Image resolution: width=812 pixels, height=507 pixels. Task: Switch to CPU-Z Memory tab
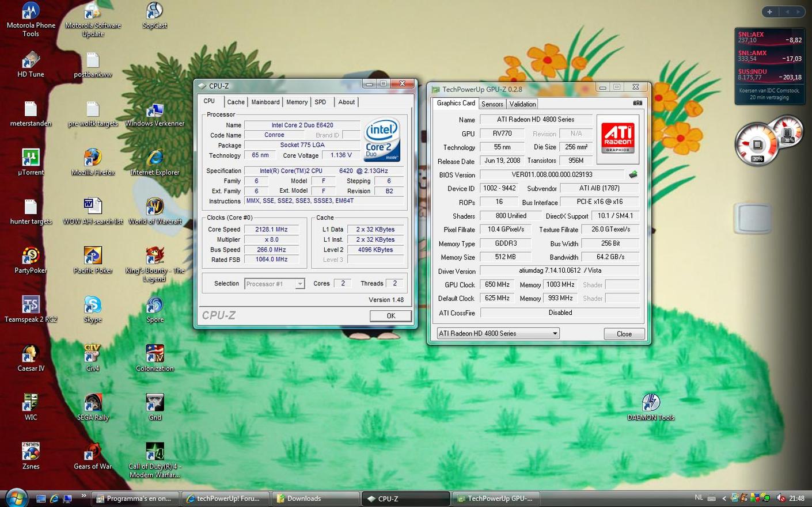(x=297, y=102)
